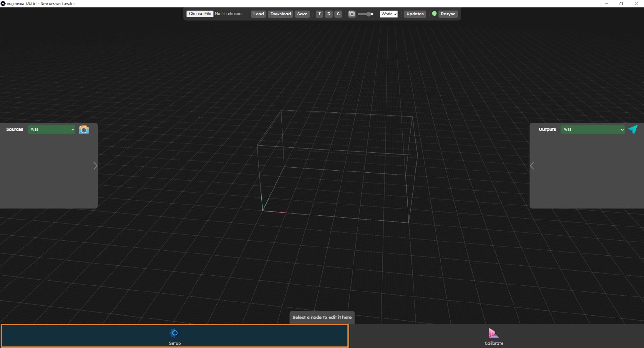Image resolution: width=644 pixels, height=348 pixels.
Task: Toggle the T translate mode button
Action: [319, 14]
